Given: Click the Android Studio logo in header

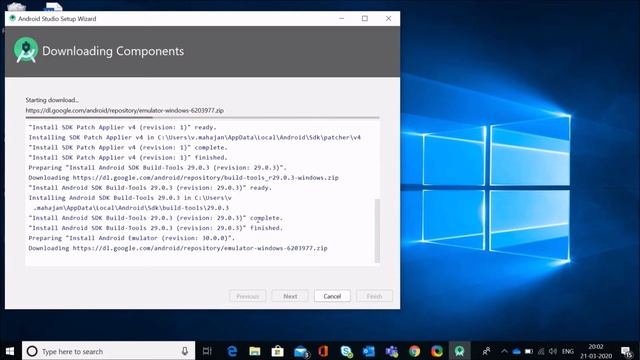Looking at the screenshot, I should click(x=26, y=50).
